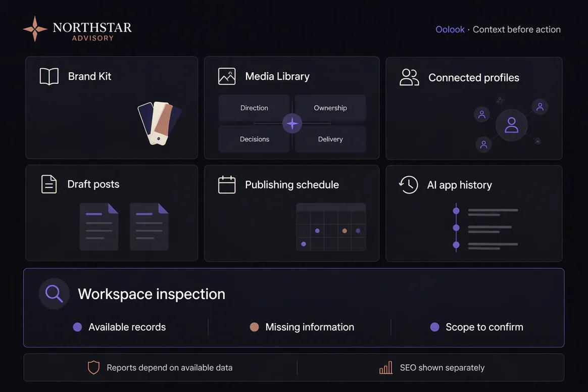This screenshot has height=392, width=588.
Task: Open the second draft post thumbnail
Action: click(149, 227)
